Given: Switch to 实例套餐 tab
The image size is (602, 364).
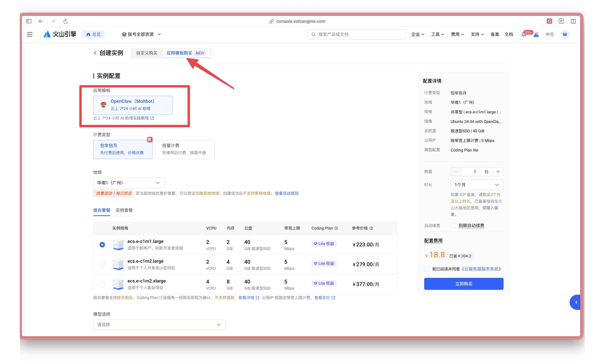Looking at the screenshot, I should tap(124, 210).
